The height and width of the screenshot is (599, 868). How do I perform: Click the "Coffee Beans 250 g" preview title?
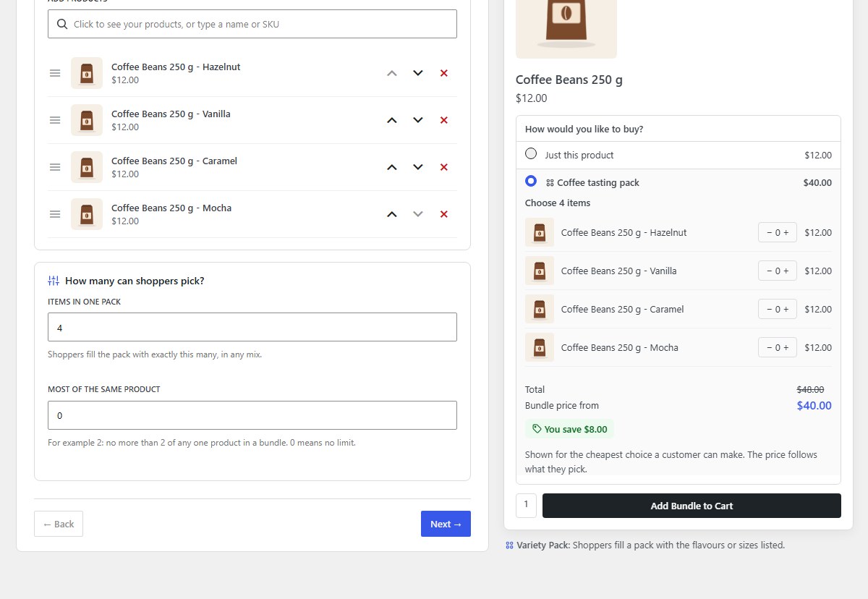tap(569, 80)
